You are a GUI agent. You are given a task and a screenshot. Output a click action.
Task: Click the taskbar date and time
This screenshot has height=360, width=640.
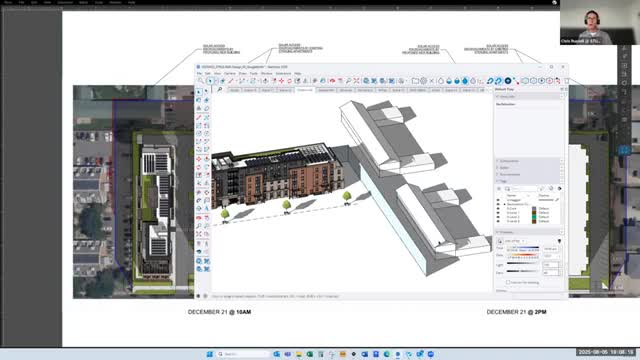click(606, 352)
